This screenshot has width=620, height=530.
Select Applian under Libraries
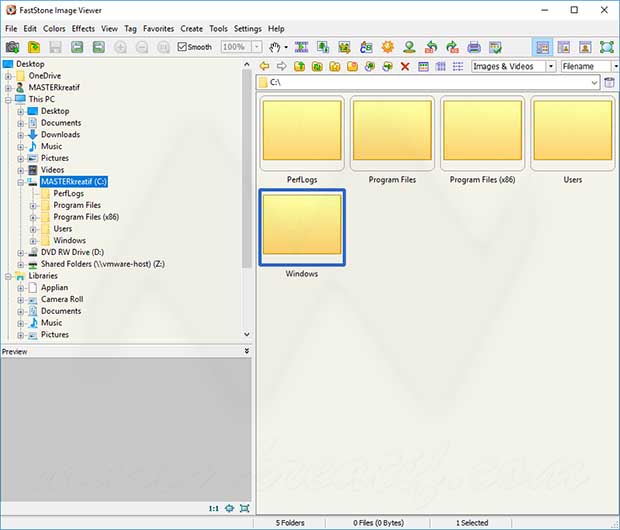click(55, 288)
